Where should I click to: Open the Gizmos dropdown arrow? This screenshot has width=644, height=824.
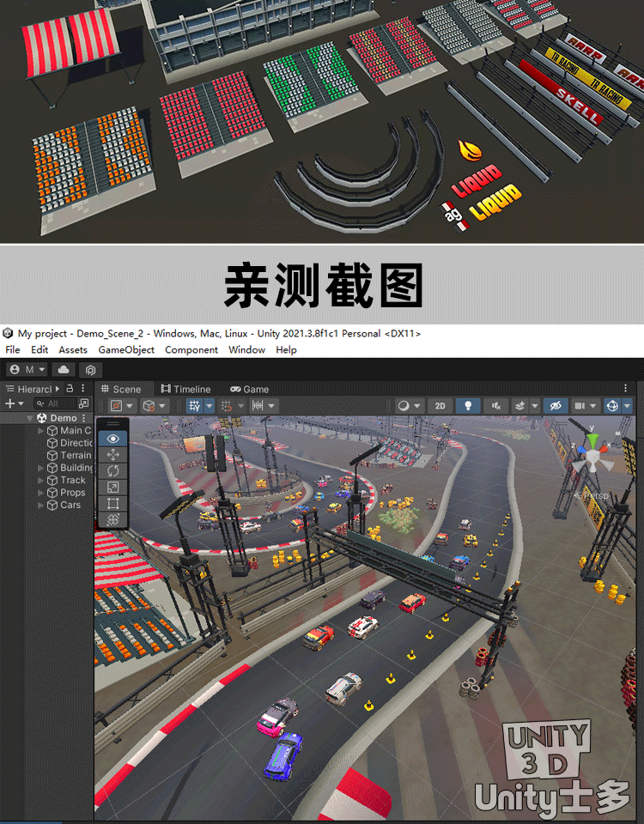point(628,406)
